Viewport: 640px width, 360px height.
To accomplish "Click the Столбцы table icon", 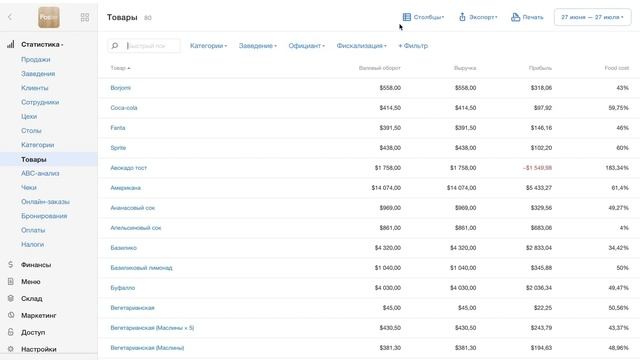I will coord(407,17).
